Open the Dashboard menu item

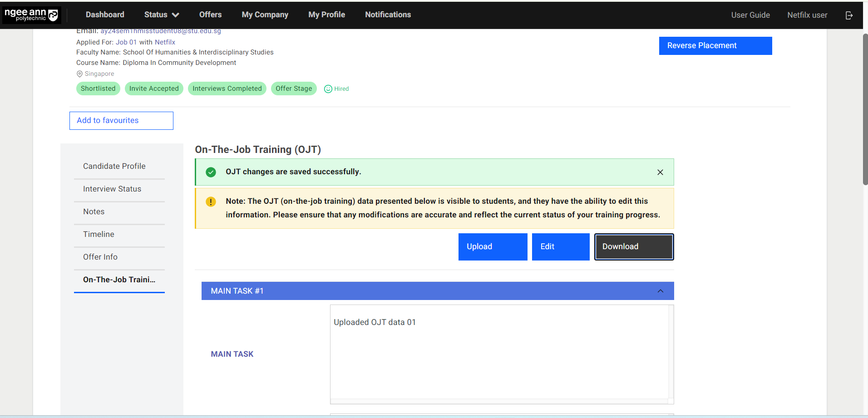coord(105,15)
